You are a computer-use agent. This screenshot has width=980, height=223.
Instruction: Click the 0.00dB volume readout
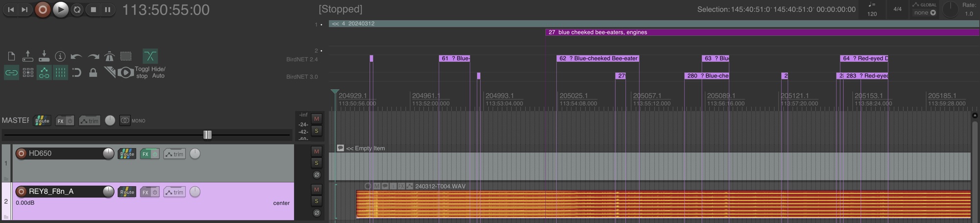tap(25, 203)
